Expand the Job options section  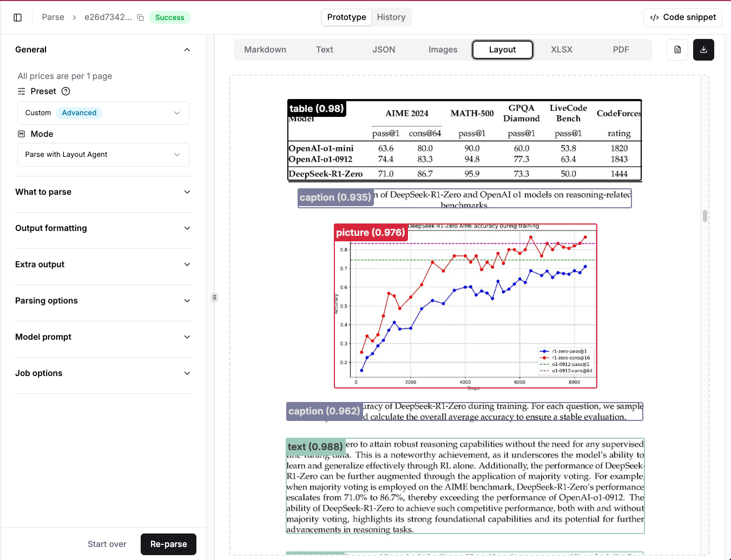coord(103,373)
